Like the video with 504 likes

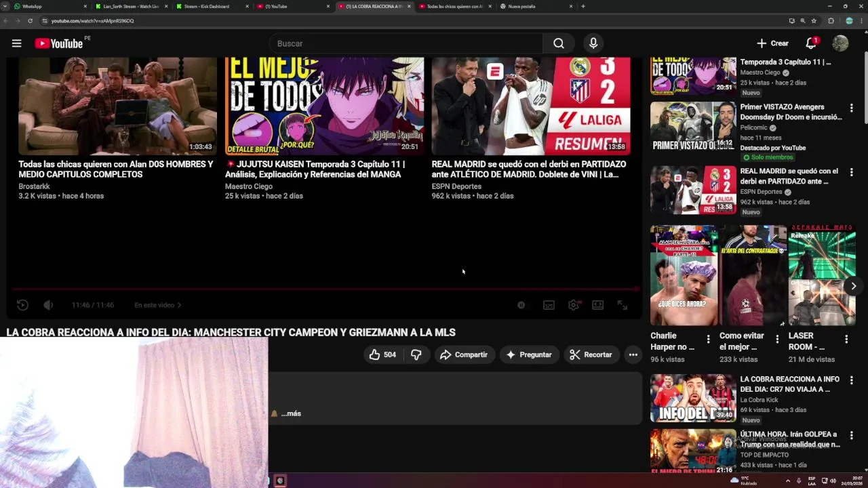[x=382, y=354]
